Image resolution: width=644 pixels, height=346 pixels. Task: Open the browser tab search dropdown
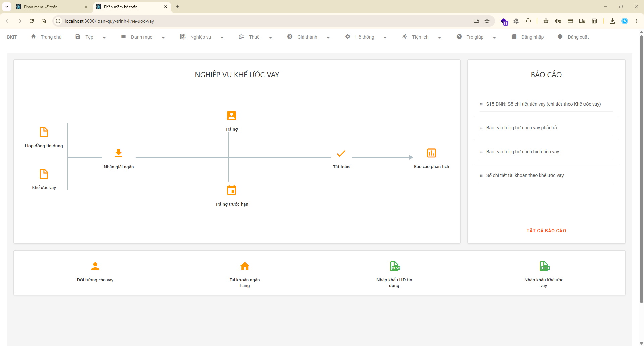pyautogui.click(x=7, y=7)
